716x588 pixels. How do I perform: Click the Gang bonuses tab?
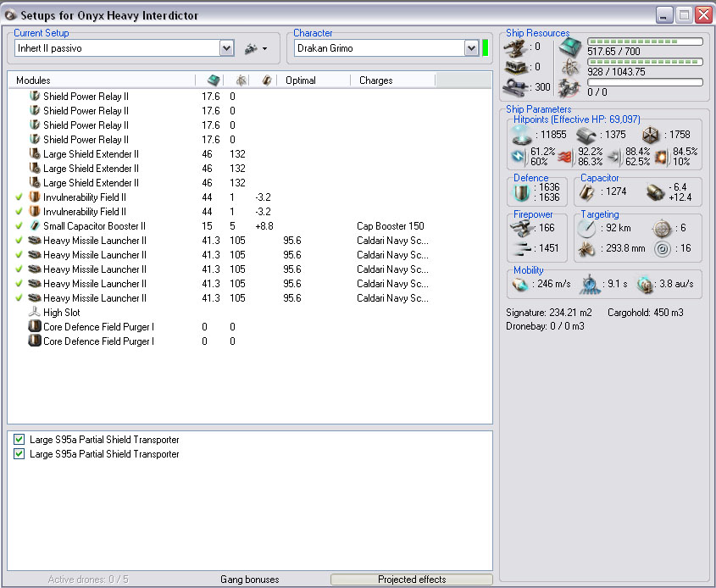(250, 580)
